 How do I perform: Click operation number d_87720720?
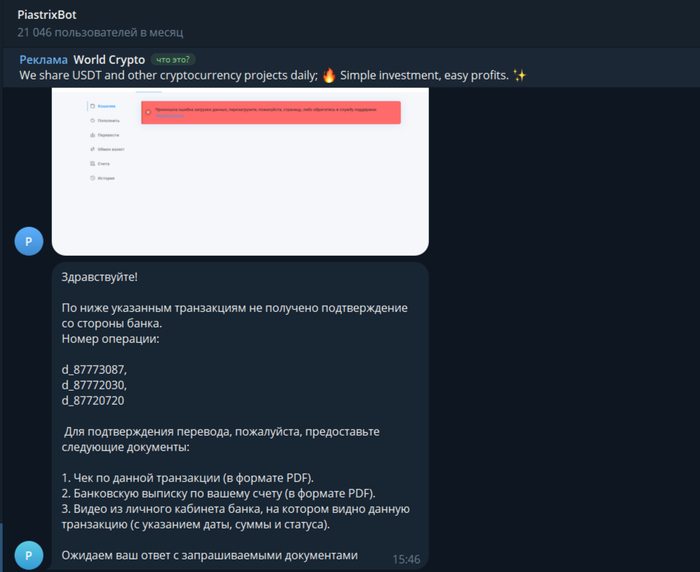tap(93, 400)
